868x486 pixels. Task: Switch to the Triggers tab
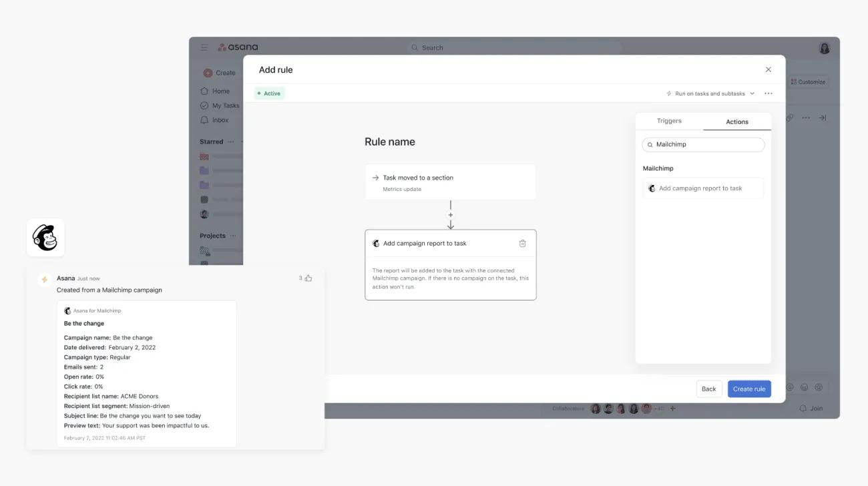[668, 121]
